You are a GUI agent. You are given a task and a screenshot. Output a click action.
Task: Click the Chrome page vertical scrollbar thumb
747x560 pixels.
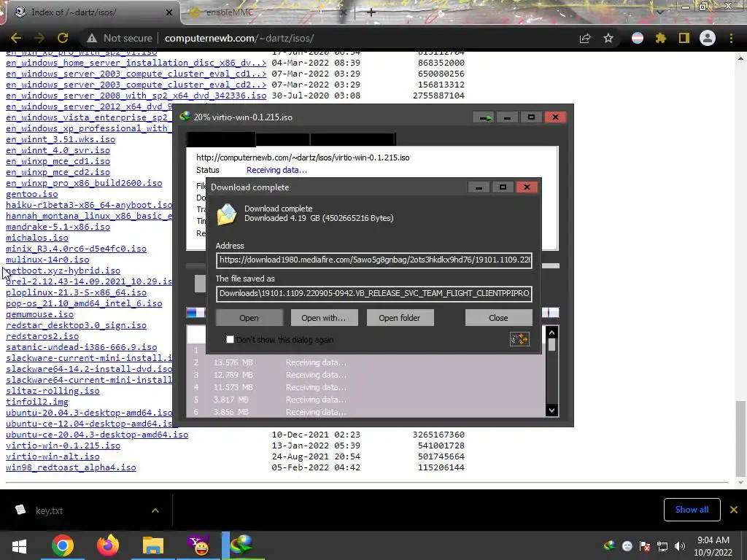(740, 438)
